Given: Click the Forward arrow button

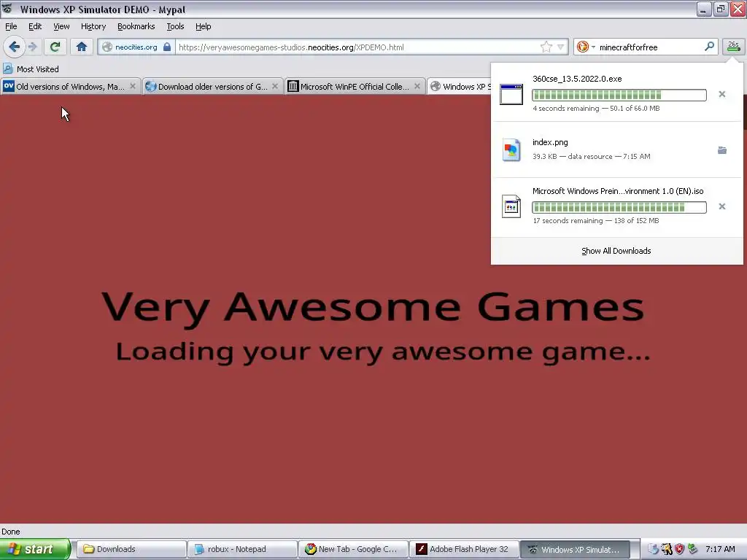Looking at the screenshot, I should click(x=33, y=47).
